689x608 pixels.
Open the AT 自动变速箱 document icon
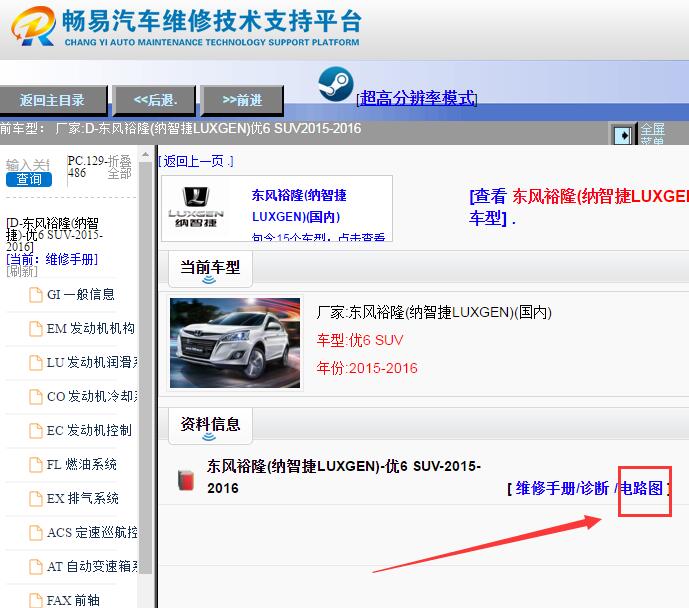(x=36, y=567)
